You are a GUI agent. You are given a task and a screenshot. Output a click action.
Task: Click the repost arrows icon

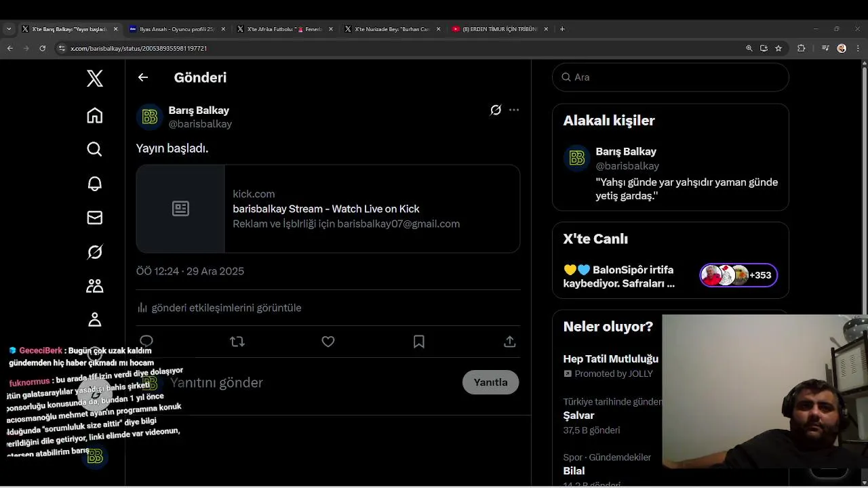(x=237, y=342)
